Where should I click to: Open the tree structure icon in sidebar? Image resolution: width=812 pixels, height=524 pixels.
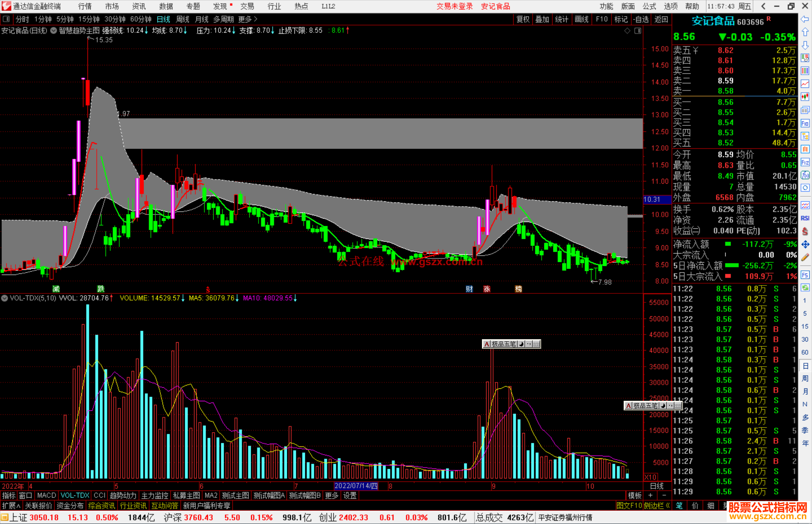805,136
